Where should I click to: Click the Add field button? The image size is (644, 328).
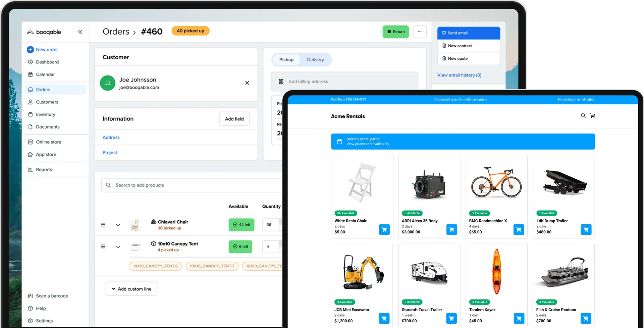tap(234, 119)
